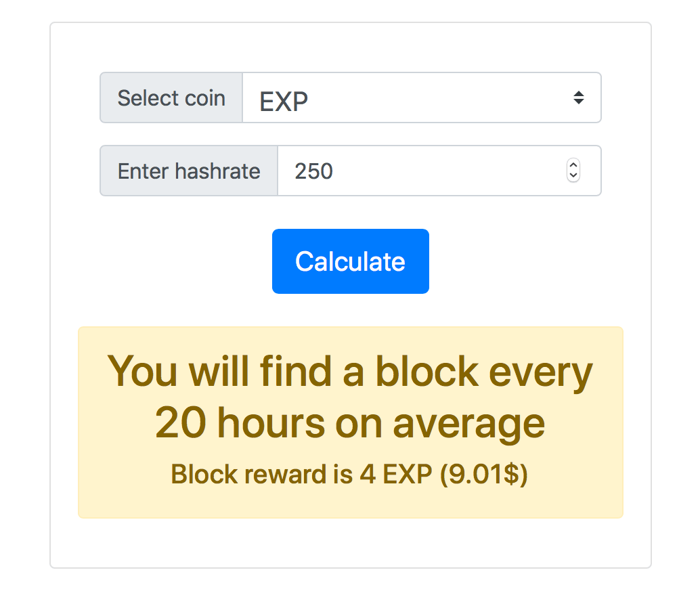Click the word 'average' in result heading
Image resolution: width=700 pixels, height=589 pixels.
pyautogui.click(x=468, y=423)
